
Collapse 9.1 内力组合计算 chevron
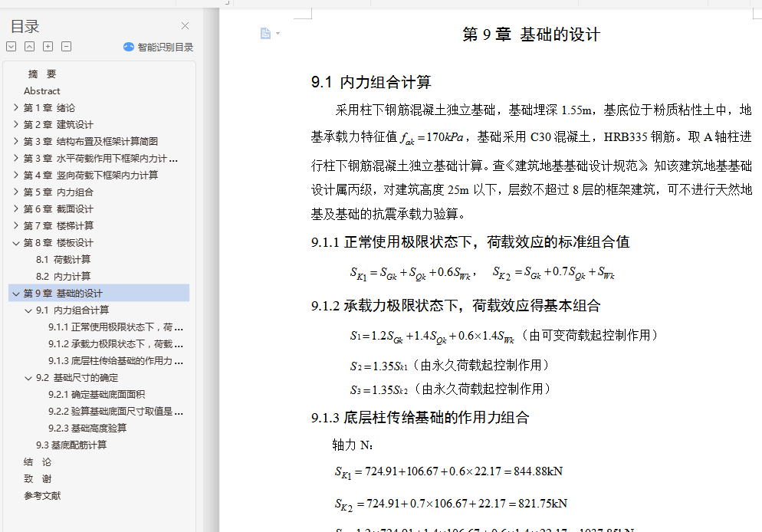pyautogui.click(x=28, y=310)
